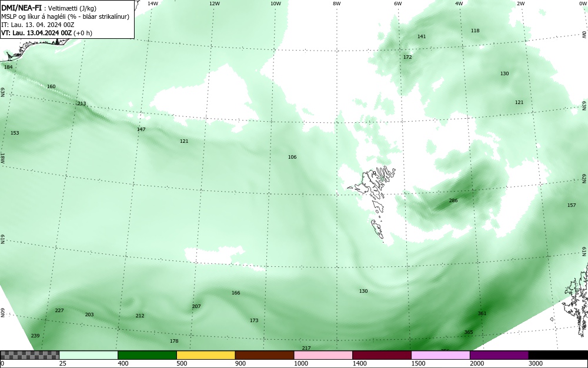Click the 18W label on the left edge

3,158
